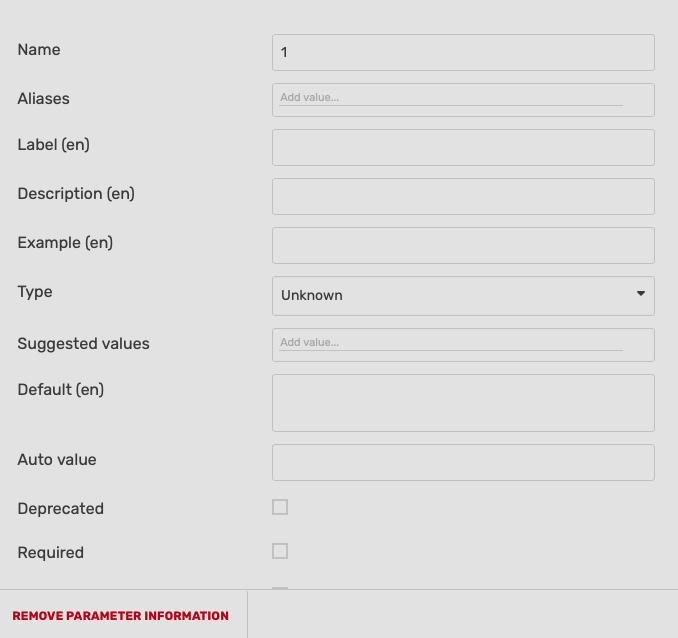
Task: Click into the Label (en) text box
Action: coord(463,147)
